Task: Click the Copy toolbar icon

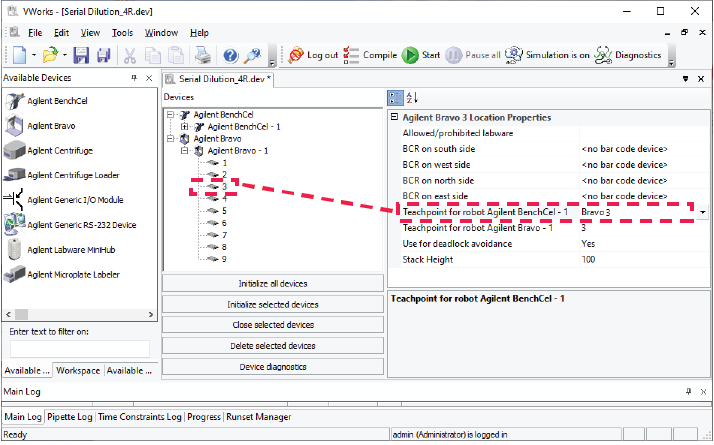Action: tap(153, 55)
